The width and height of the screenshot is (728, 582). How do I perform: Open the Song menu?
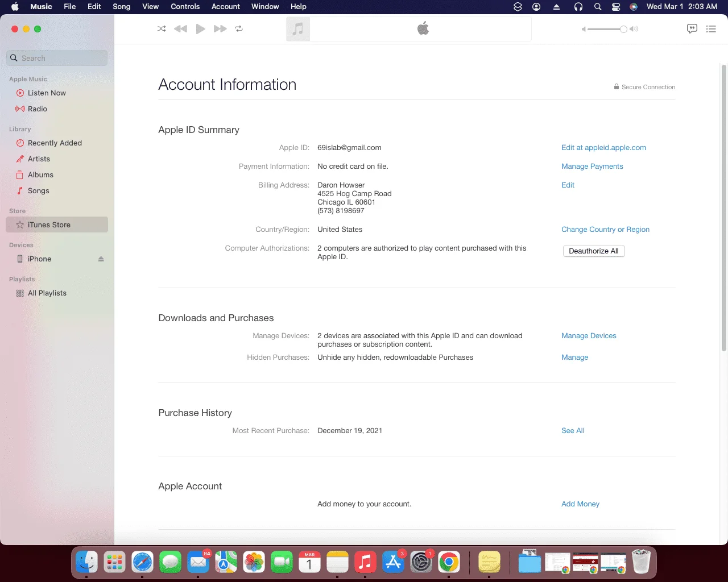[122, 7]
